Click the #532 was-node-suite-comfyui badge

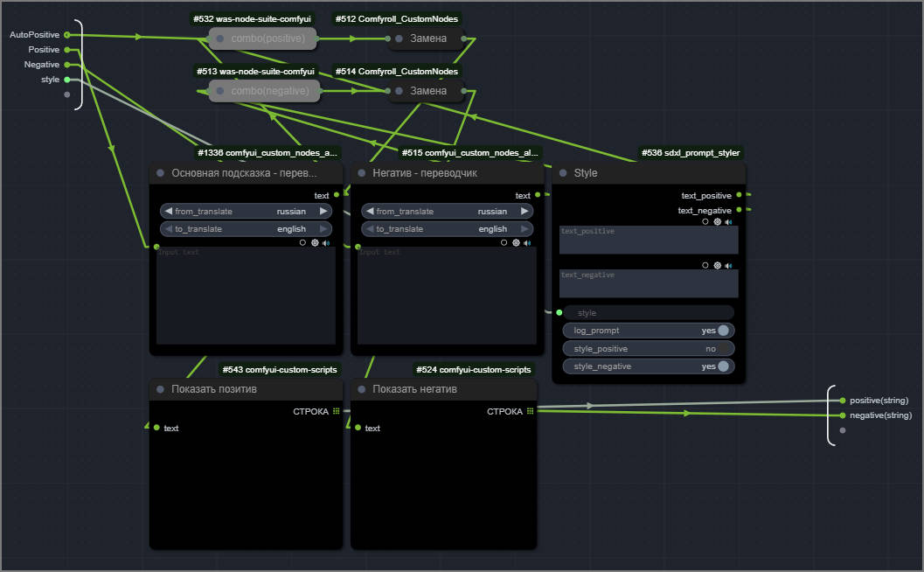[253, 18]
